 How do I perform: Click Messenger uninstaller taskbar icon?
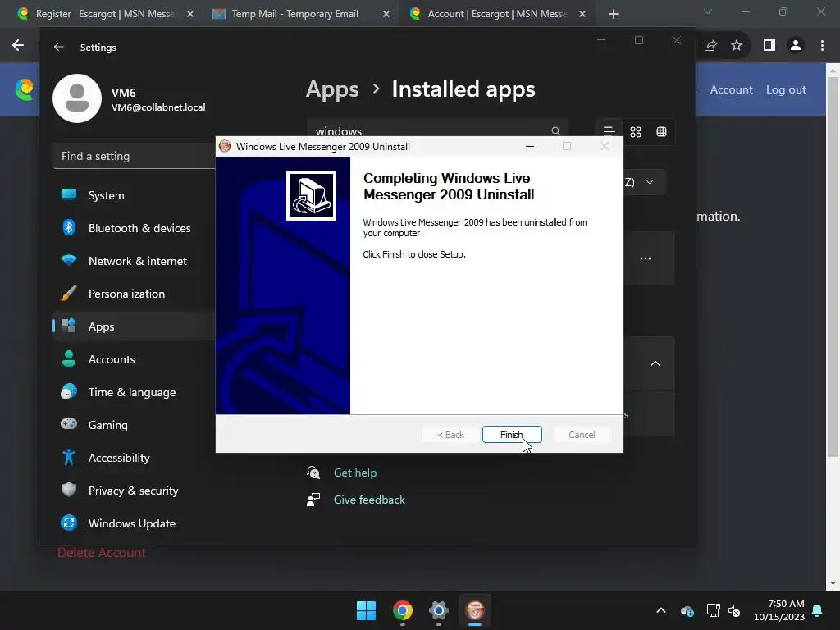[x=475, y=610]
